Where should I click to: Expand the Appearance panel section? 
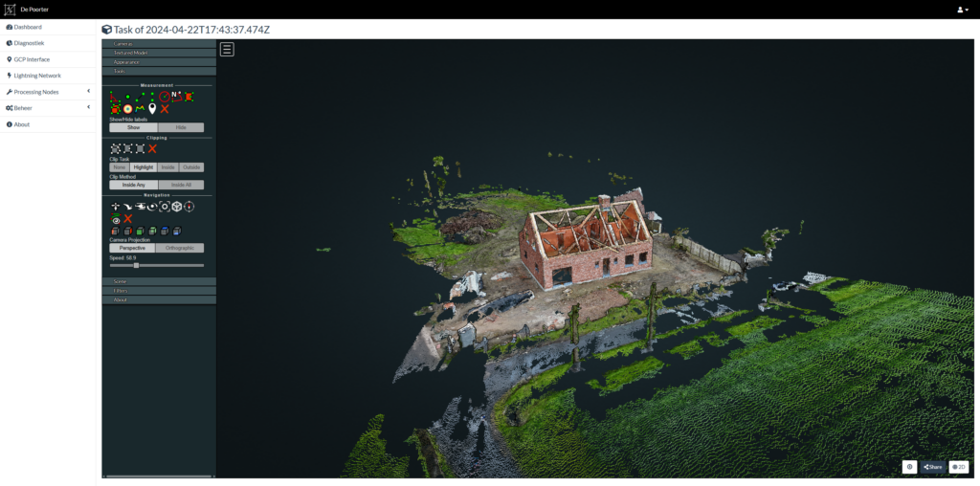[159, 61]
